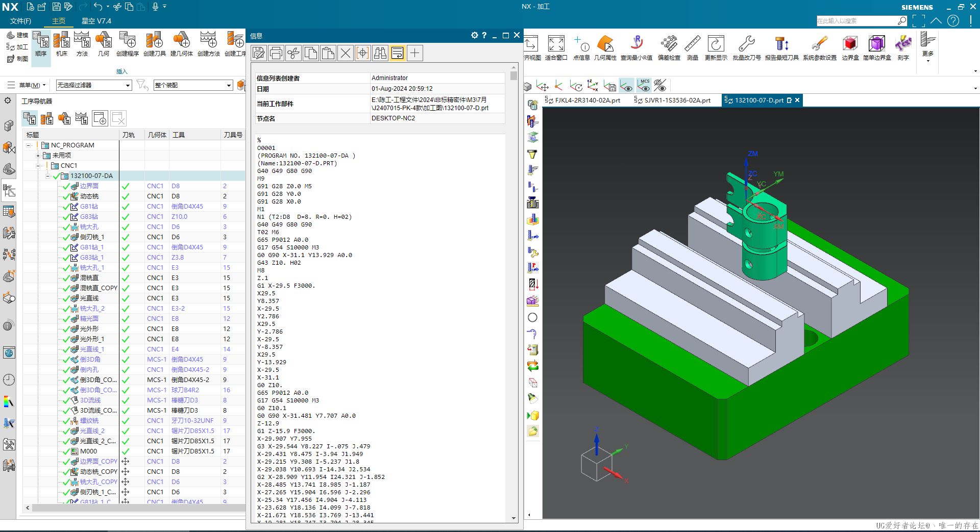This screenshot has width=980, height=532.
Task: Open the 偏差检查 deviation check tool
Action: click(669, 48)
